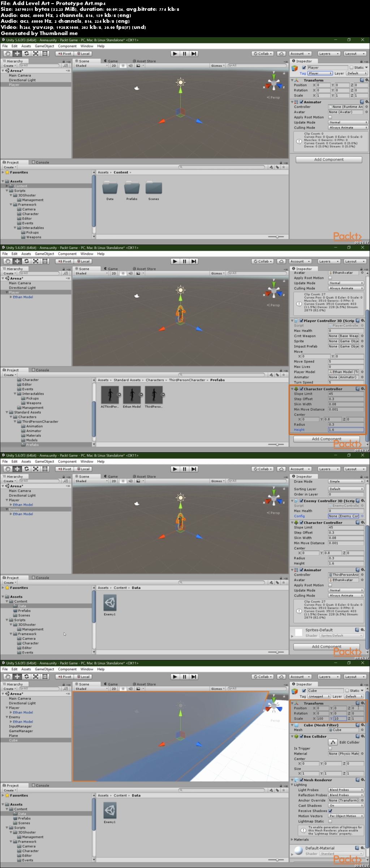
Task: Click the Cube game object icon in Inspector
Action: pyautogui.click(x=295, y=691)
